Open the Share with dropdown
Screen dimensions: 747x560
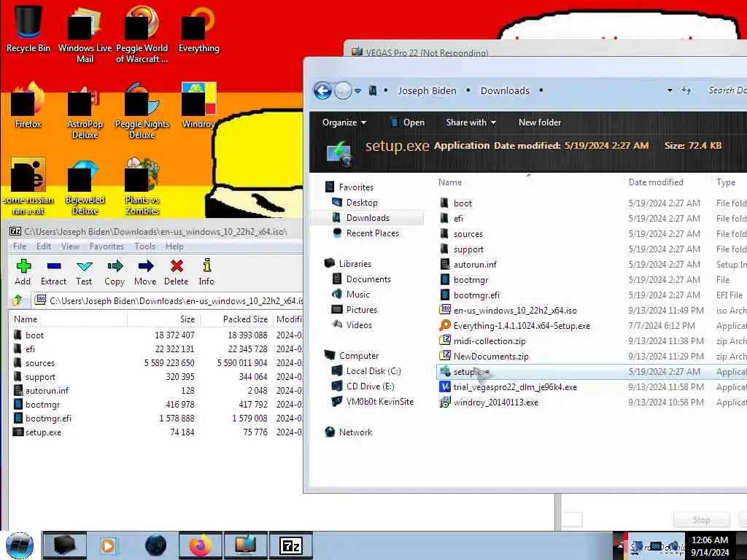[471, 122]
